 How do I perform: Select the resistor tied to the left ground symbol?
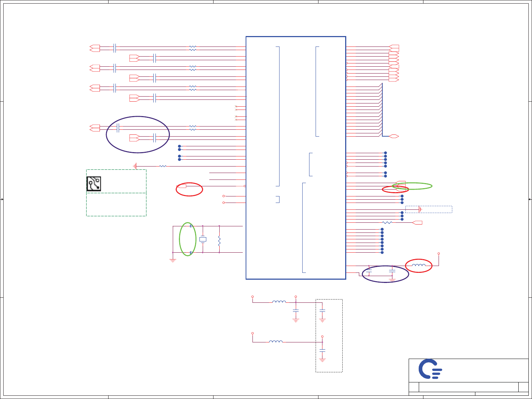click(163, 166)
